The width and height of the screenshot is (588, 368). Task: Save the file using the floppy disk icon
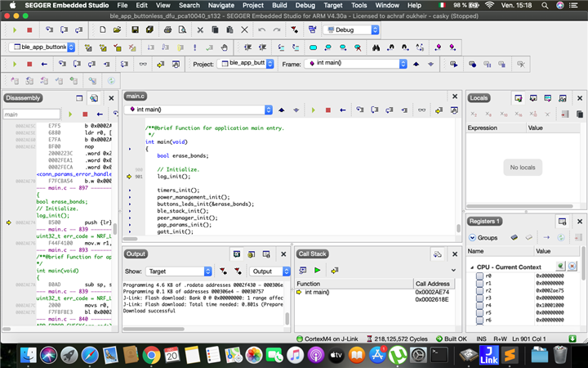click(x=135, y=29)
